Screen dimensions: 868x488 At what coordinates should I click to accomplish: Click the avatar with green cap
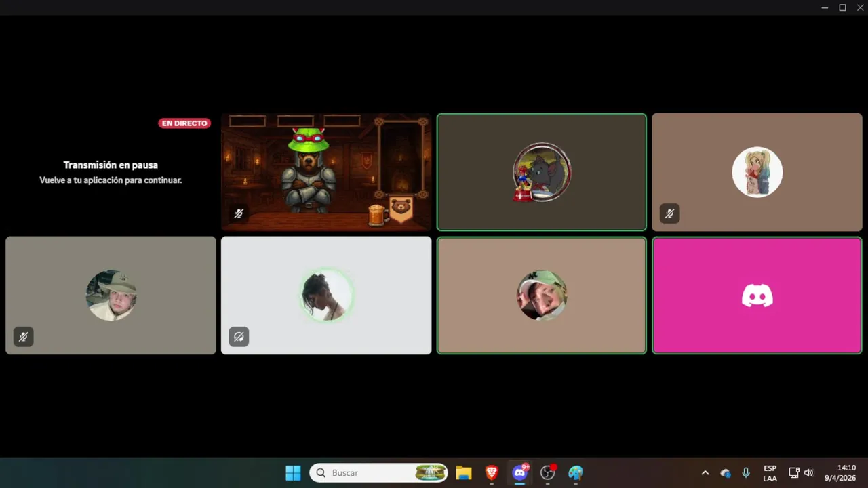click(x=542, y=296)
